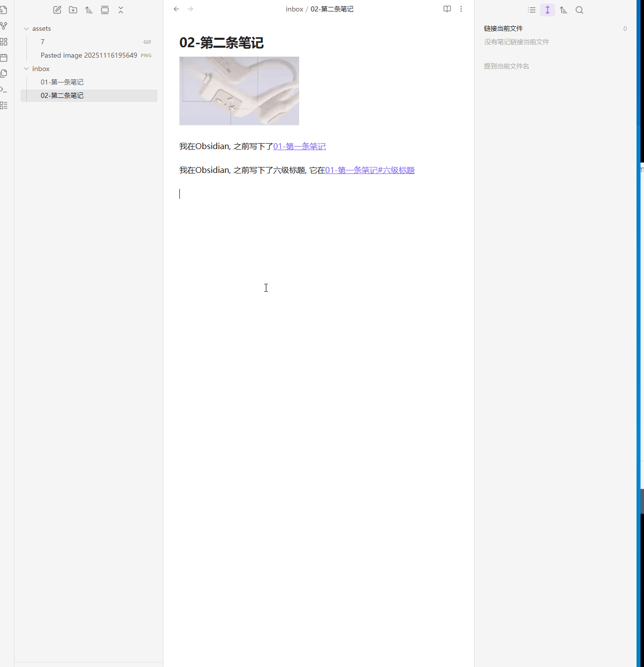Expand the 提到当前文件名 section
644x667 pixels.
pyautogui.click(x=506, y=66)
